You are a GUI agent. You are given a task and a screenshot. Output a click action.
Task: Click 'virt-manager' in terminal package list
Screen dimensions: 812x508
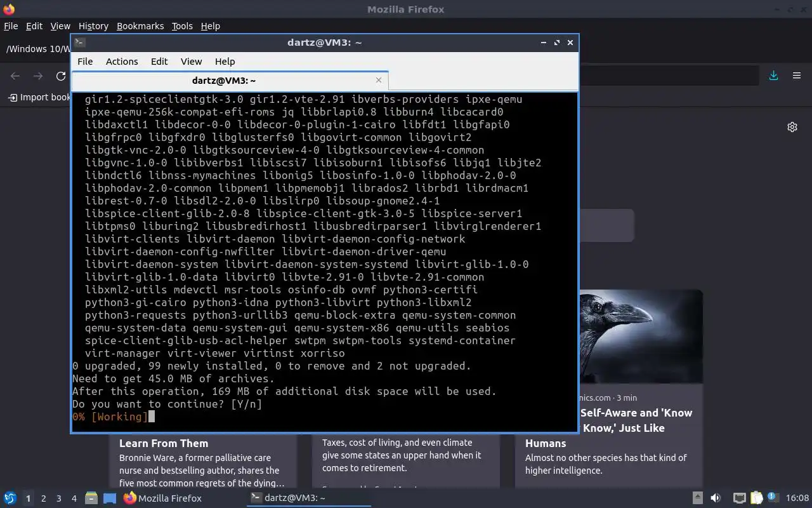click(123, 353)
